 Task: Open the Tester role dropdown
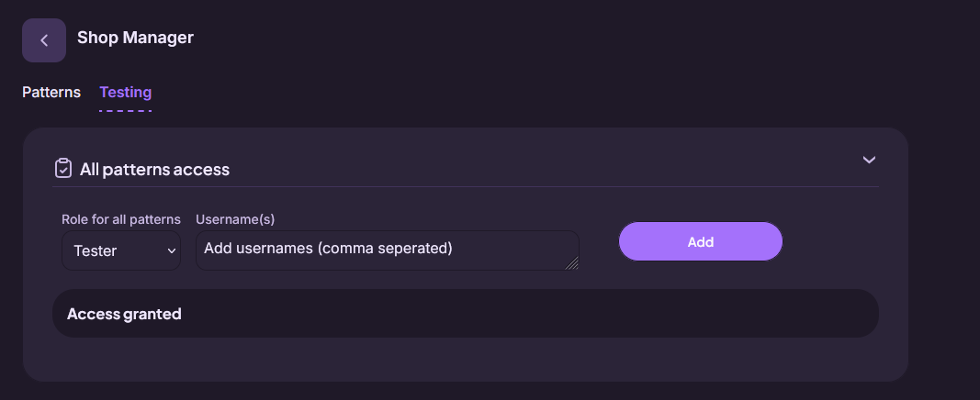pyautogui.click(x=121, y=250)
